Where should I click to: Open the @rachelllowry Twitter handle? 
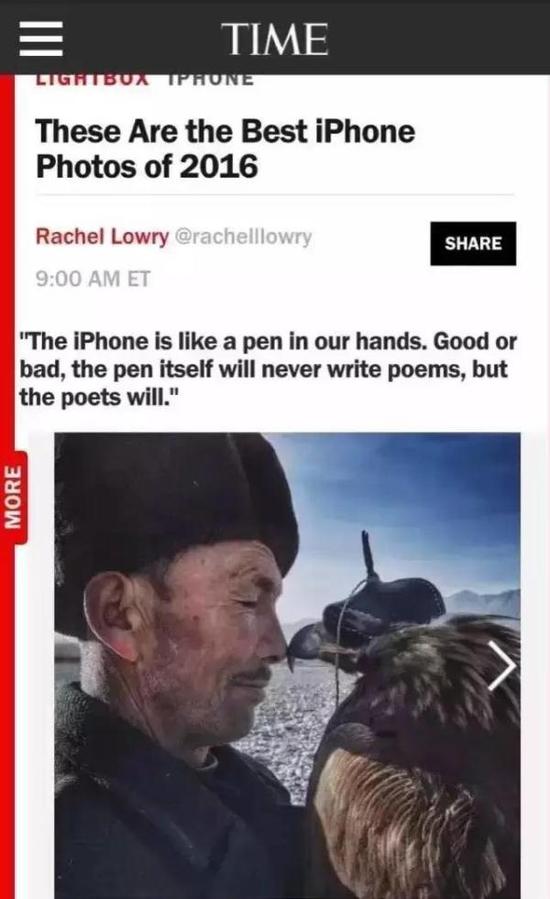coord(243,236)
